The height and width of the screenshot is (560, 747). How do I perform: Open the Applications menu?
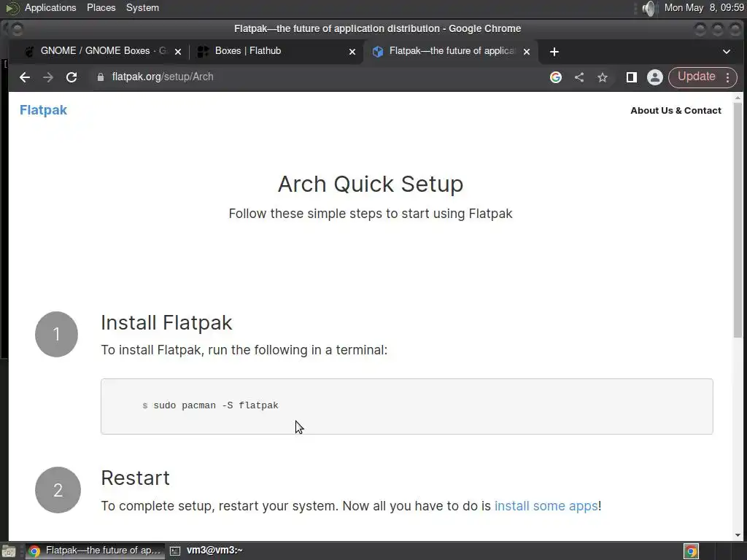[50, 7]
